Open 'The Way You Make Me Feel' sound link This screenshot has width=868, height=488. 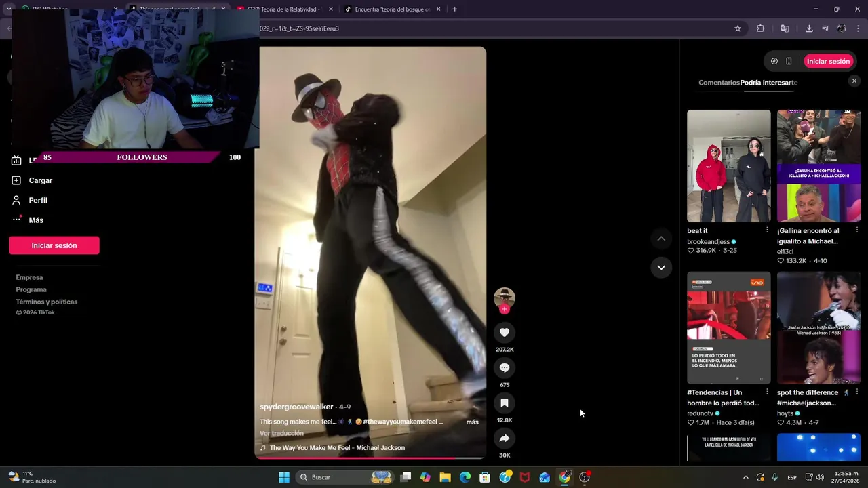337,447
